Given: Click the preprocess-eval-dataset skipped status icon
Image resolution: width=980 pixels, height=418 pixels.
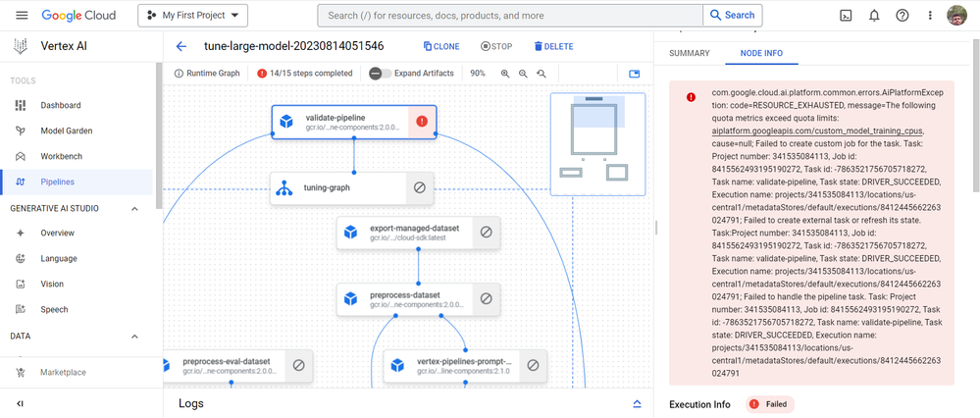Looking at the screenshot, I should point(299,365).
